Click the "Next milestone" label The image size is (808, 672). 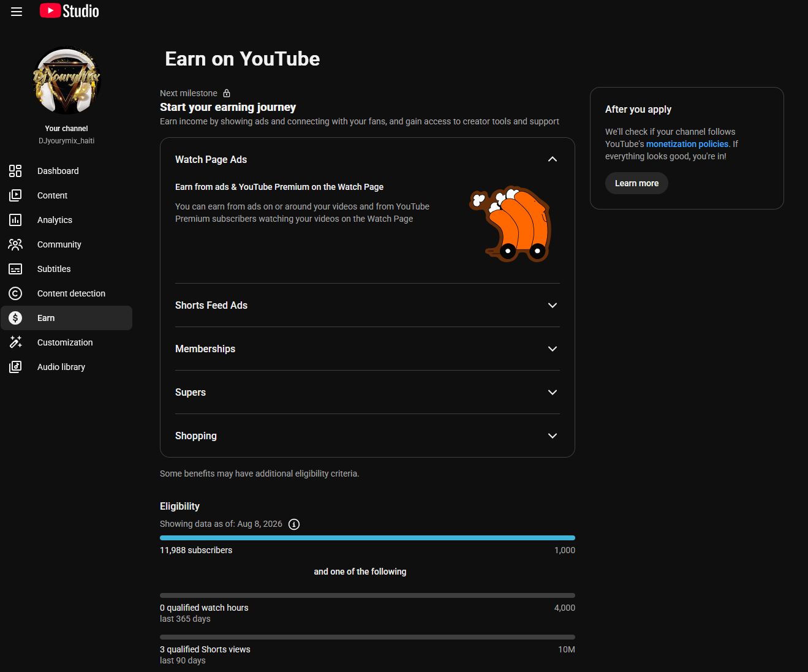(189, 93)
